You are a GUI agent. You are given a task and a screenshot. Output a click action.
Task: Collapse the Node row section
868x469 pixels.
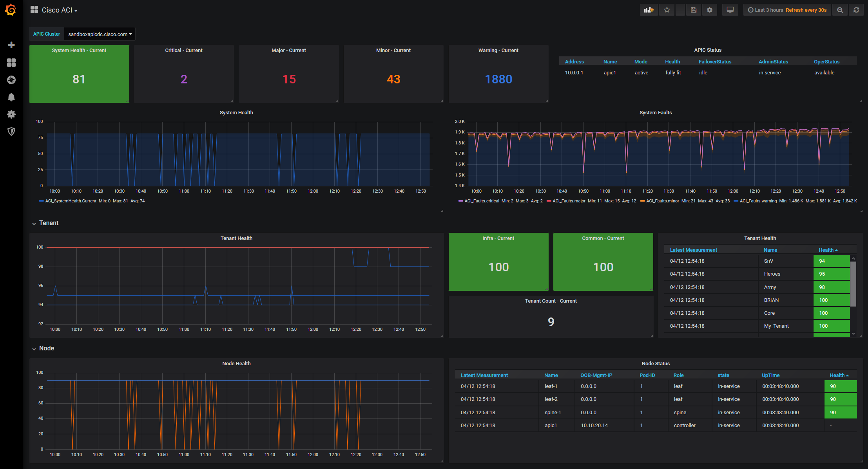coord(46,348)
